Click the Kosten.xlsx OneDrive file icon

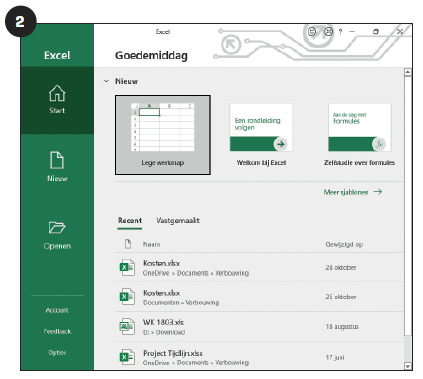click(x=127, y=267)
